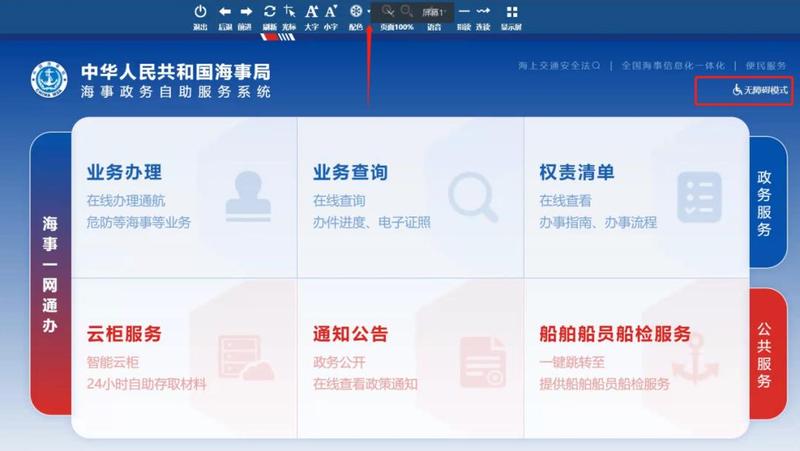Enable the 光标 cursor tool
Screen dimensions: 800x451
tap(289, 12)
